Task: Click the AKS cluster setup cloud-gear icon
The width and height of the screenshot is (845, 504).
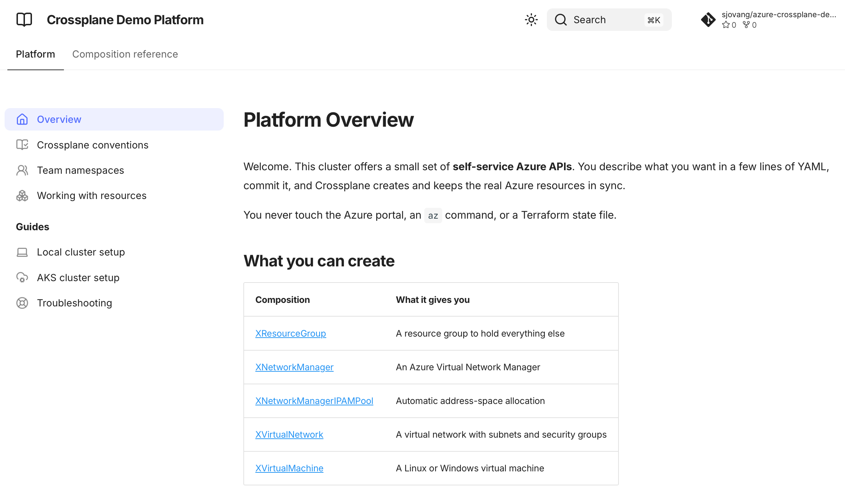Action: [x=22, y=278]
